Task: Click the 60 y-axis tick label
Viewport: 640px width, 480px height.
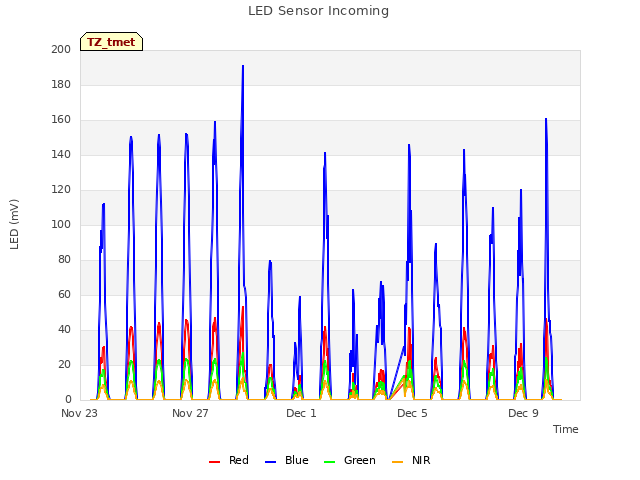Action: coord(64,295)
